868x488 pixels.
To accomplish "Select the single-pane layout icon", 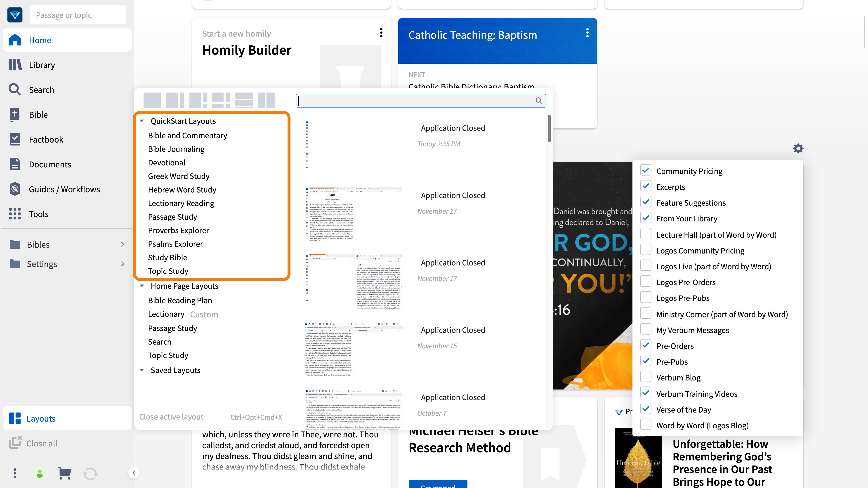I will (152, 100).
